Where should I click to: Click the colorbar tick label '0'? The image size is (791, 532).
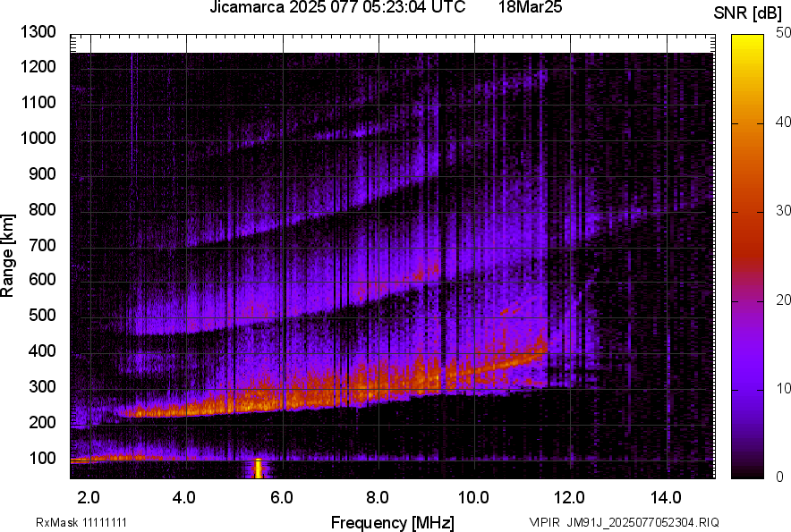coord(780,477)
